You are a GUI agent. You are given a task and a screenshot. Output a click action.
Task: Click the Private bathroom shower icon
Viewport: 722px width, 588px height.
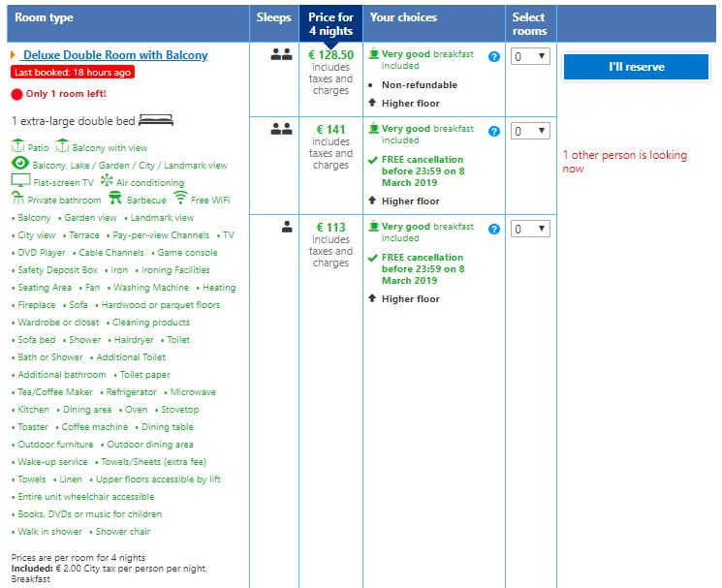pyautogui.click(x=17, y=199)
